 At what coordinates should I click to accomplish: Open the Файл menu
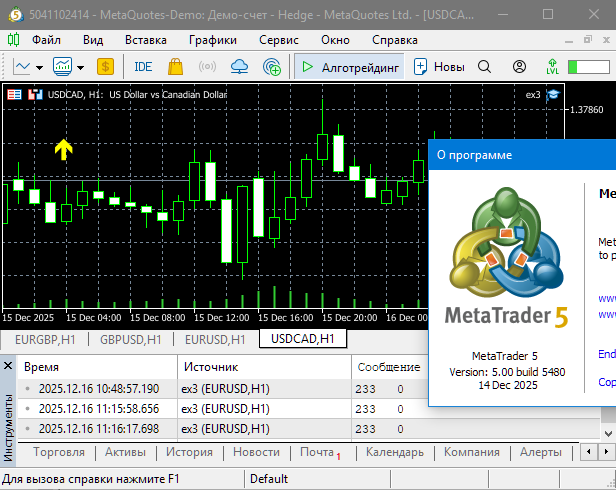pyautogui.click(x=46, y=40)
